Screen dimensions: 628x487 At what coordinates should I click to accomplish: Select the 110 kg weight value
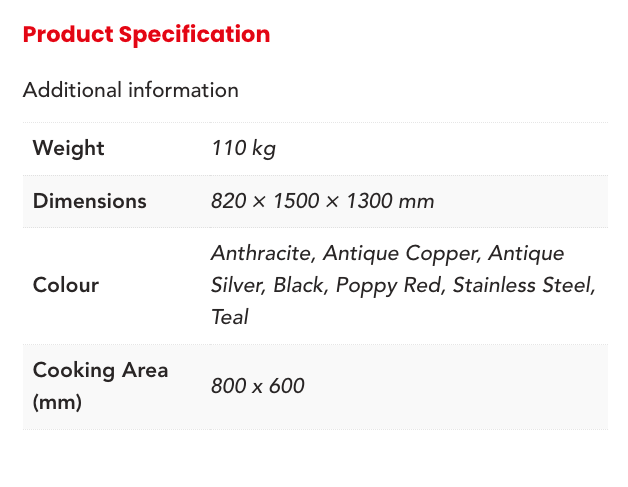pyautogui.click(x=243, y=148)
